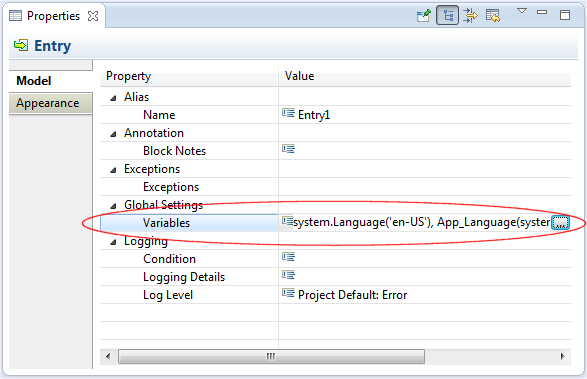Open the Variables ellipsis editor button
The width and height of the screenshot is (587, 379).
pos(560,222)
